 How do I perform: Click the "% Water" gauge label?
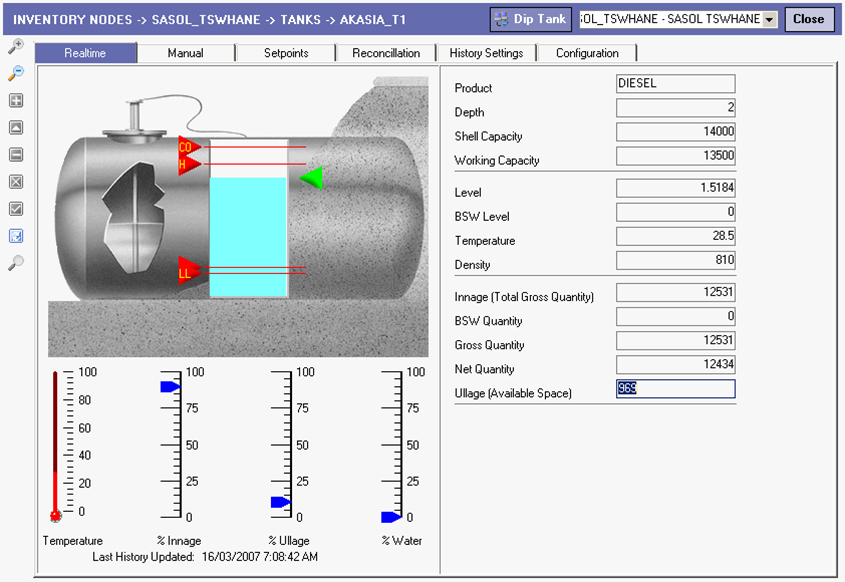[401, 541]
